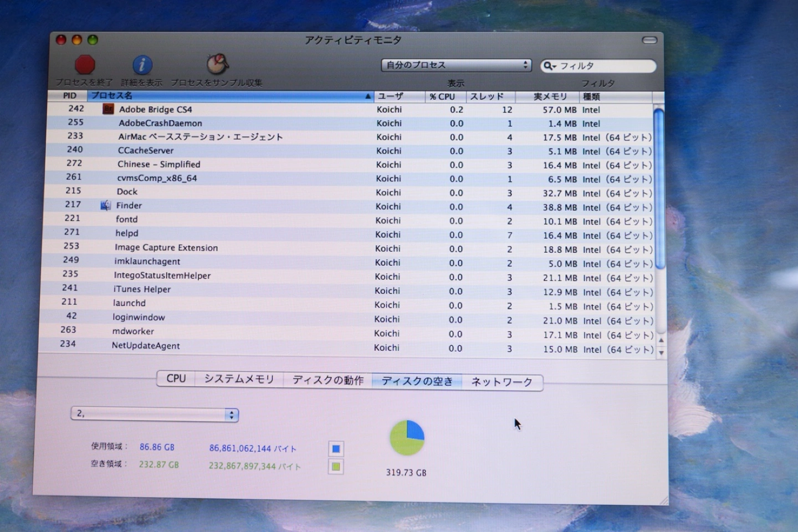Sort by the スレッド column header
Image resolution: width=798 pixels, height=532 pixels.
(x=490, y=96)
